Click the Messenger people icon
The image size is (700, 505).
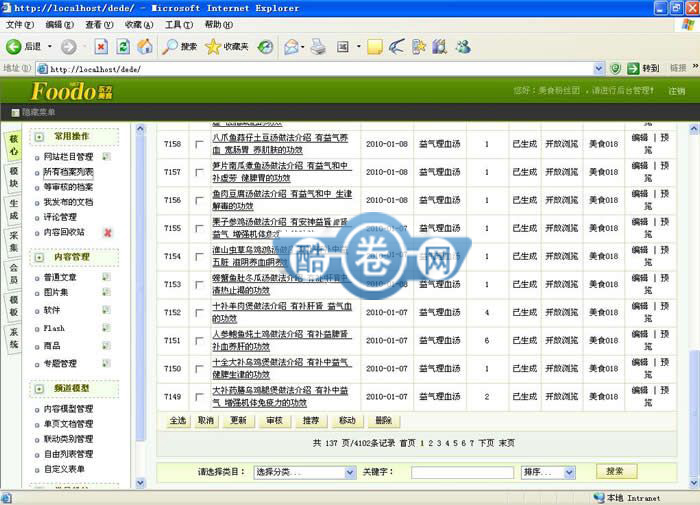(463, 46)
